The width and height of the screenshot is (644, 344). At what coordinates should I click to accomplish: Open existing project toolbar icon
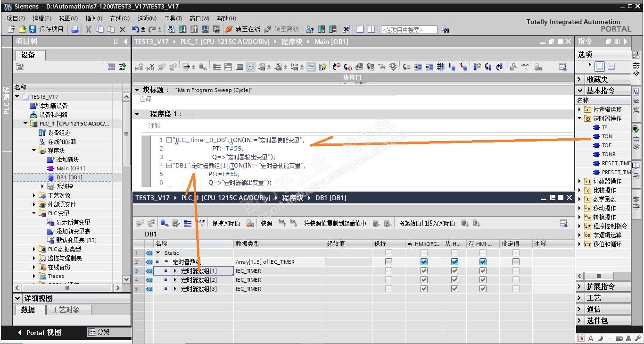coord(22,29)
